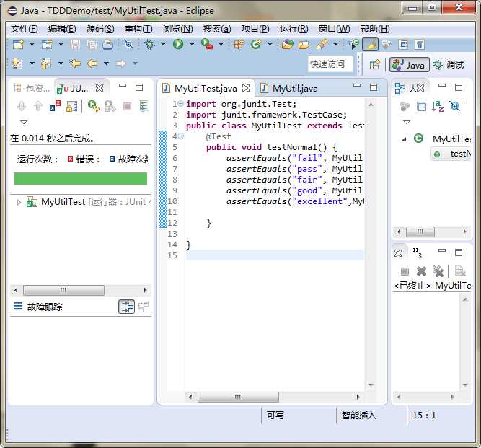
Task: Click the green JUnit progress bar
Action: (80, 178)
